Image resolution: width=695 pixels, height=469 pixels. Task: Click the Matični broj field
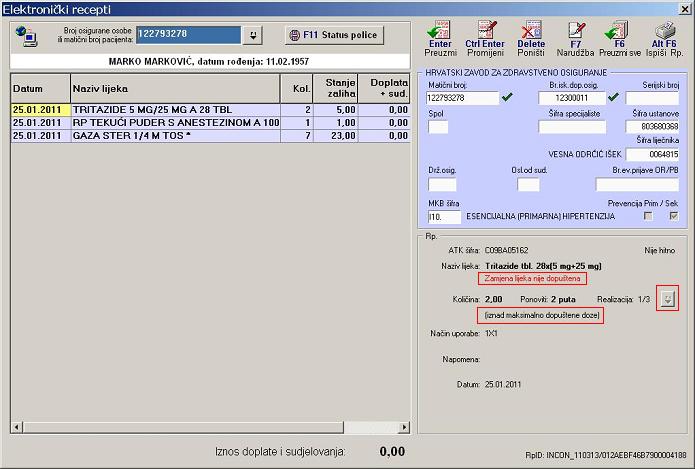pos(463,98)
